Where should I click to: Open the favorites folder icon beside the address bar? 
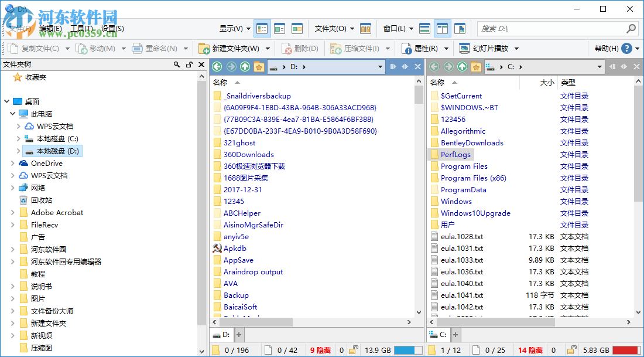(259, 67)
